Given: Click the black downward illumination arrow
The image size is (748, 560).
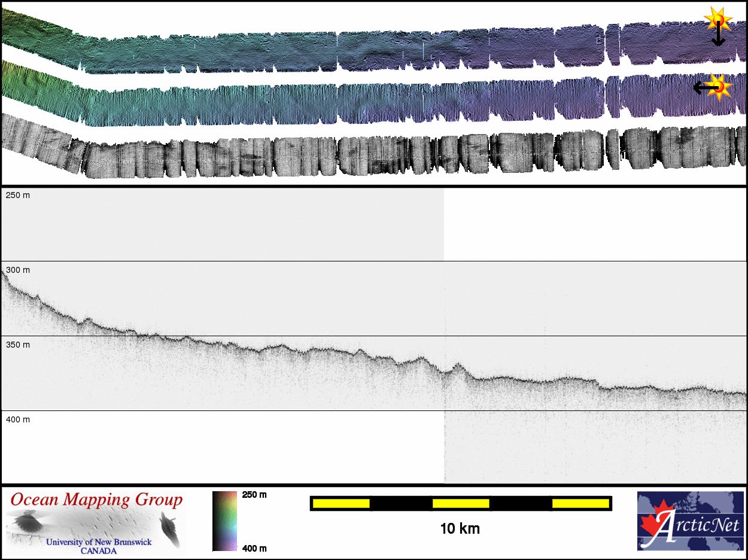Looking at the screenshot, I should pos(718,37).
